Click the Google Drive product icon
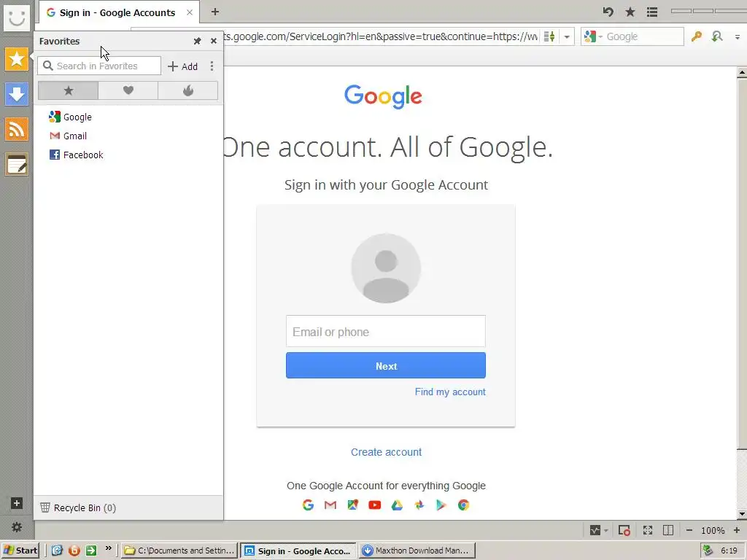 pyautogui.click(x=397, y=505)
